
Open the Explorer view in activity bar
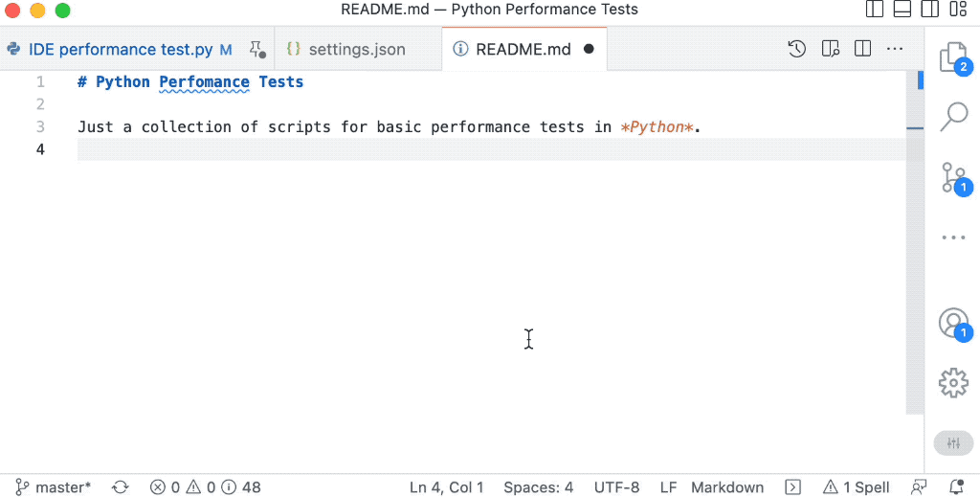(x=953, y=58)
